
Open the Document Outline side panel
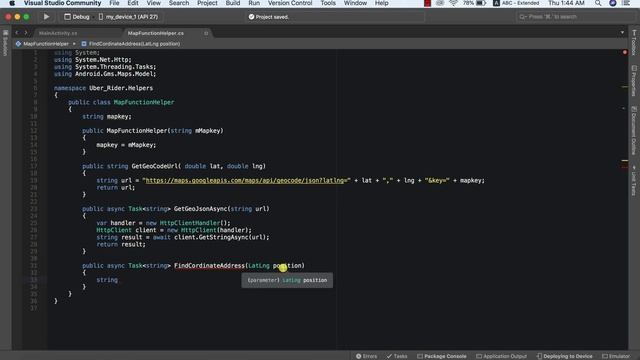[x=634, y=131]
